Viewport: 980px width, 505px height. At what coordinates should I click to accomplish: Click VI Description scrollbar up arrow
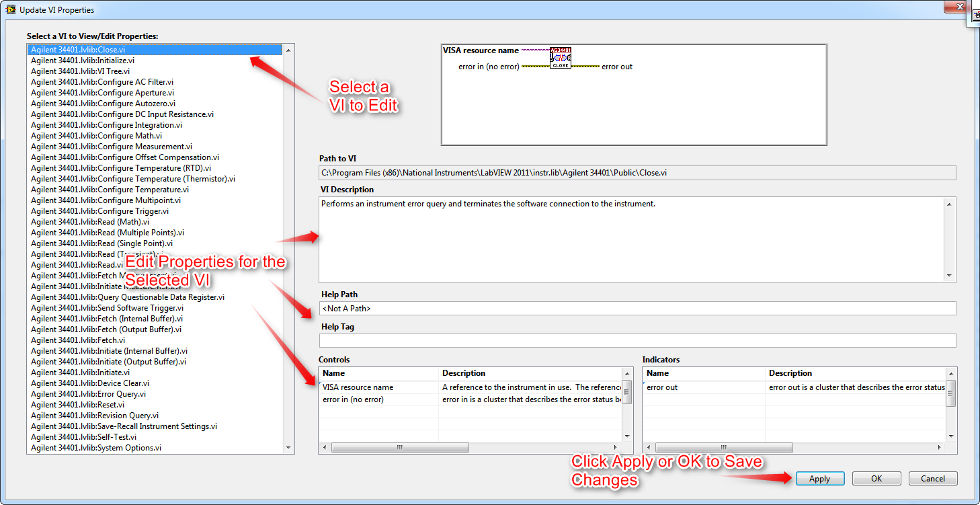coord(949,204)
